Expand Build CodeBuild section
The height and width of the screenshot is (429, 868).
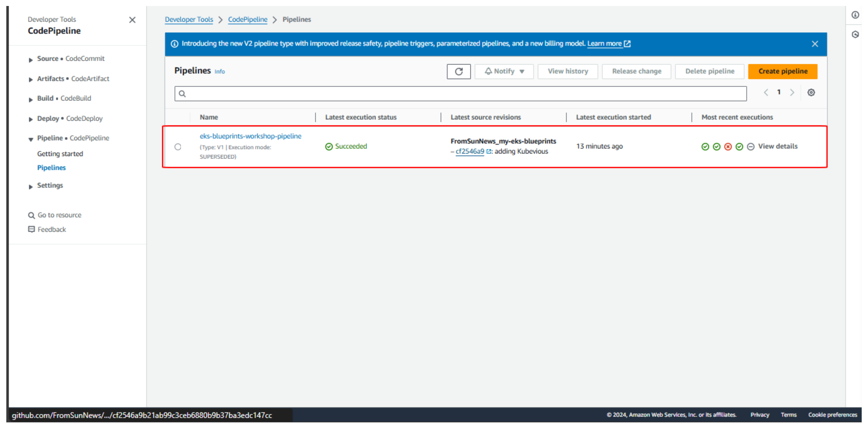31,100
